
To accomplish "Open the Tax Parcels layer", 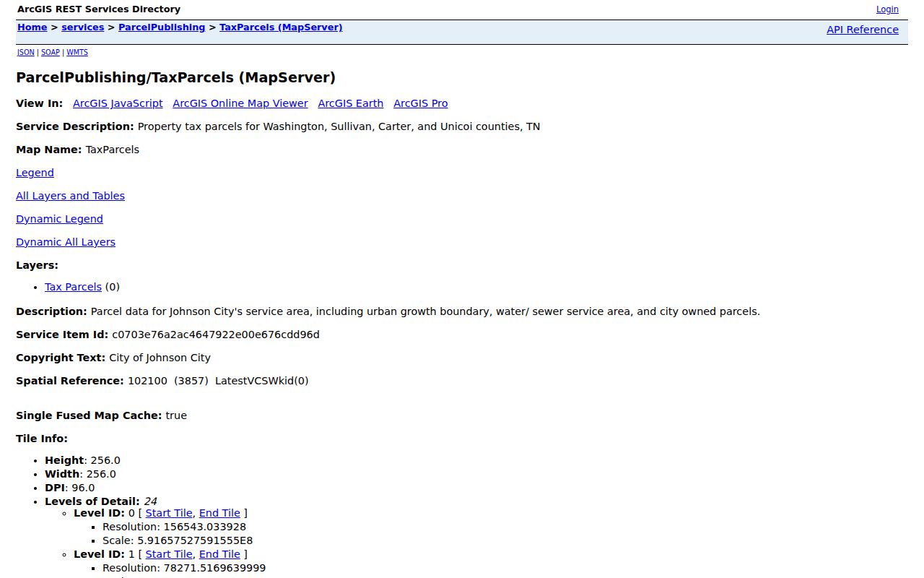I will (73, 287).
